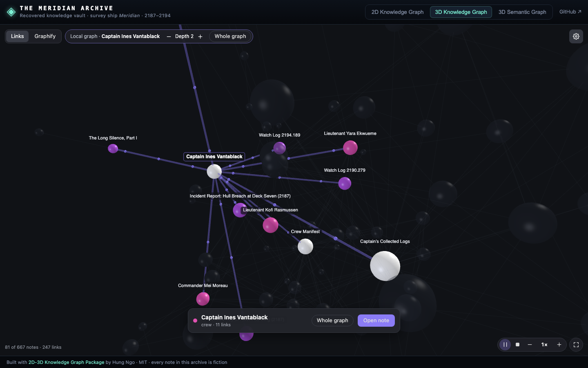Click the Meridian Archive diamond logo

click(x=11, y=12)
